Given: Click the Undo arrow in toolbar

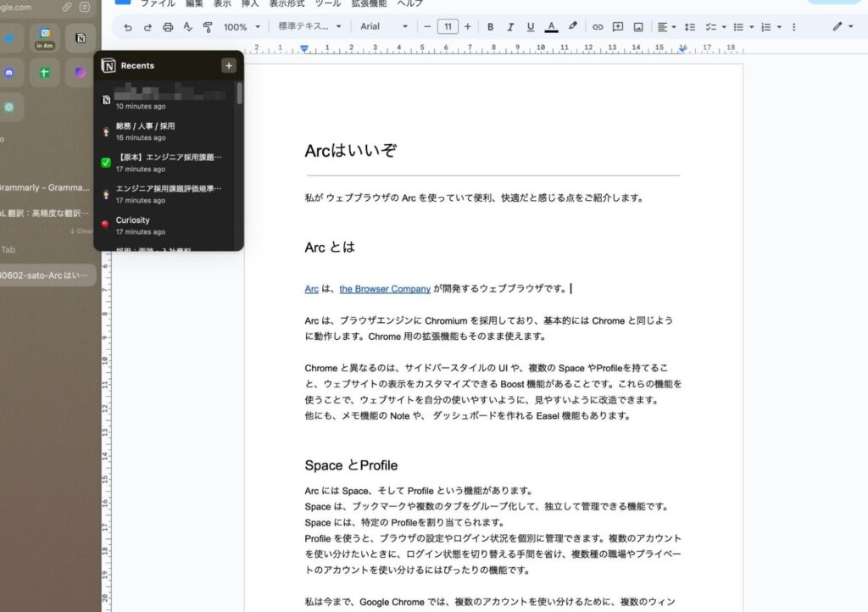Looking at the screenshot, I should [128, 27].
